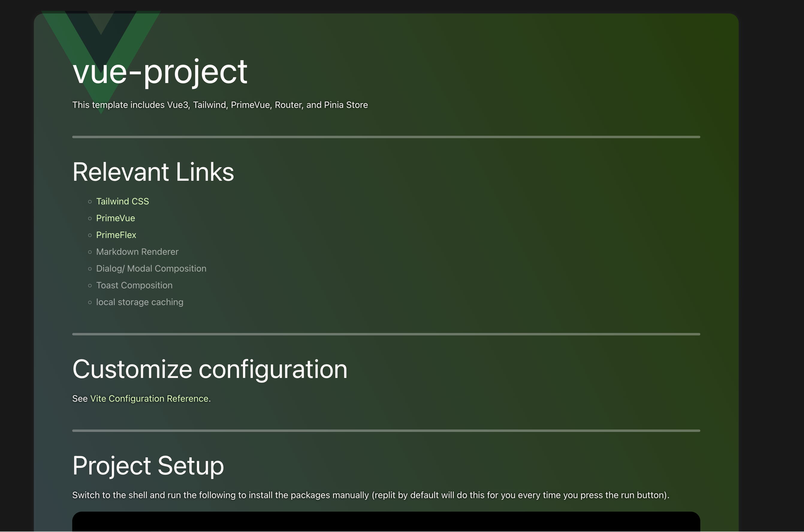Click the bullet marker beside Tailwind CSS

[x=90, y=202]
